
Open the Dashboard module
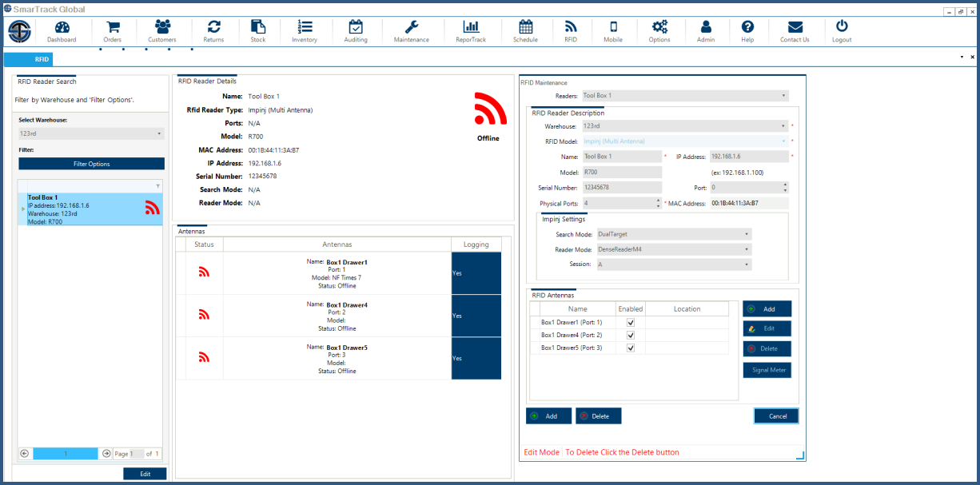click(x=62, y=31)
